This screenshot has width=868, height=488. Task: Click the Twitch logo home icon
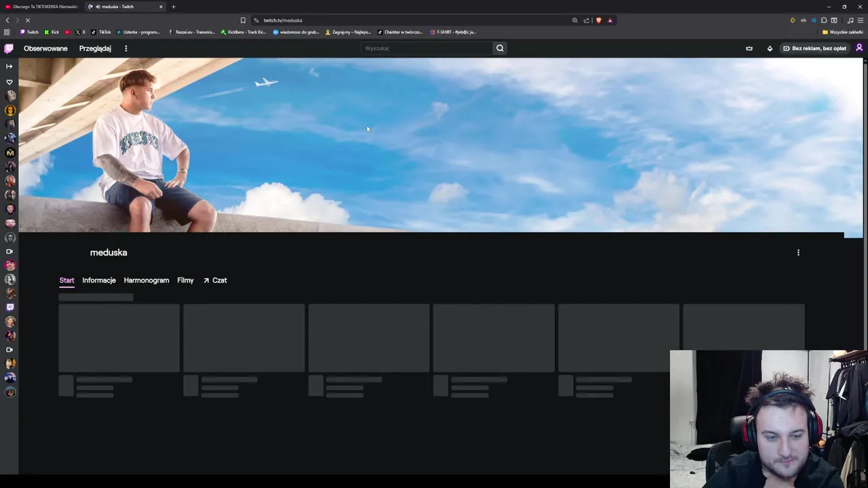[x=9, y=48]
